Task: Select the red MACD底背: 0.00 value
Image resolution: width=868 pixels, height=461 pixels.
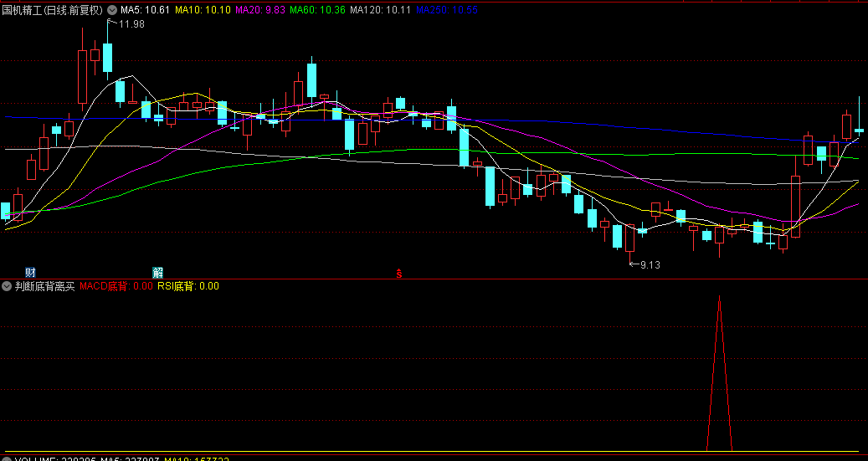Action: (x=116, y=286)
